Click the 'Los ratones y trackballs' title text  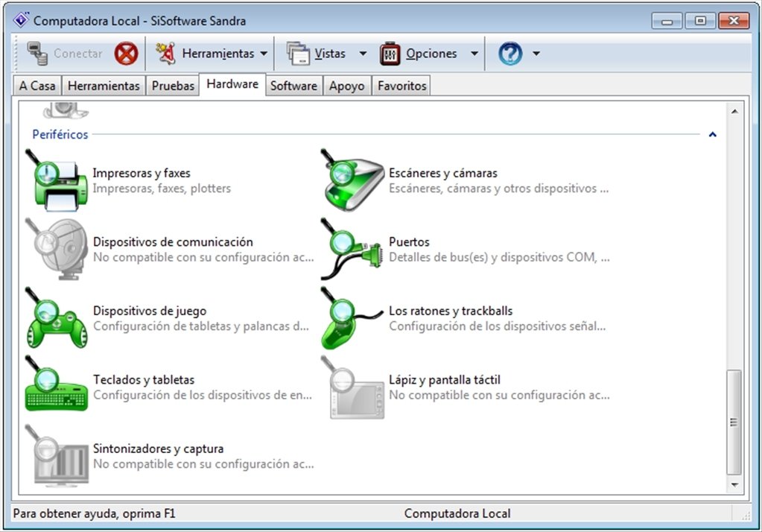(451, 311)
